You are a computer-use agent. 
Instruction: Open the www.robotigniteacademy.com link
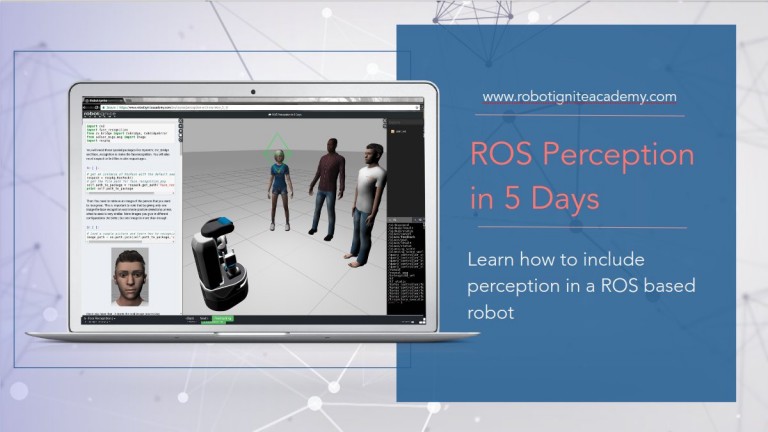(x=579, y=97)
